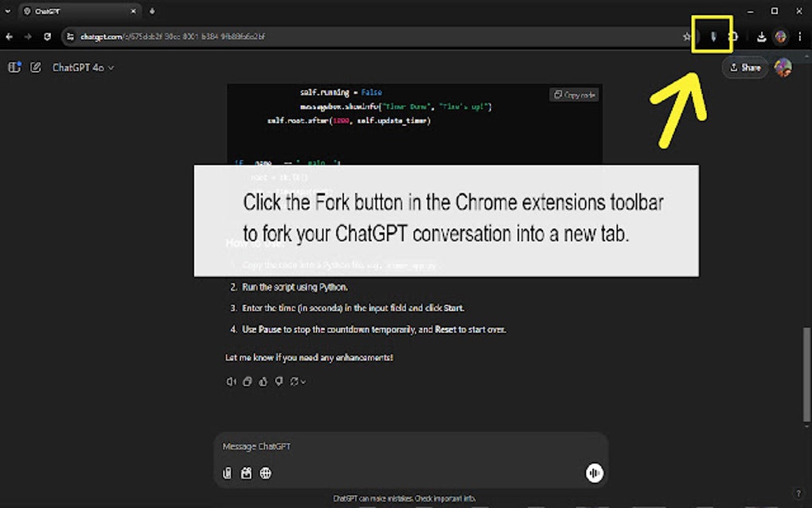Give the response a thumbs up

(263, 381)
